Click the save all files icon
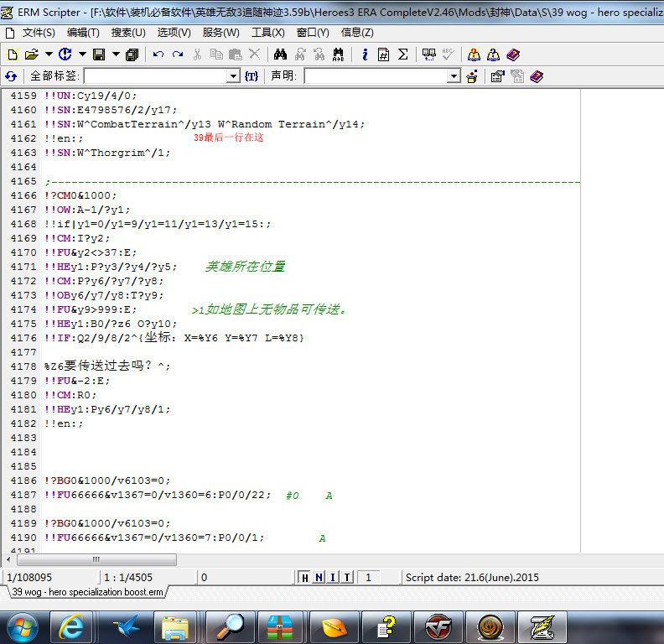This screenshot has height=644, width=664. (132, 55)
